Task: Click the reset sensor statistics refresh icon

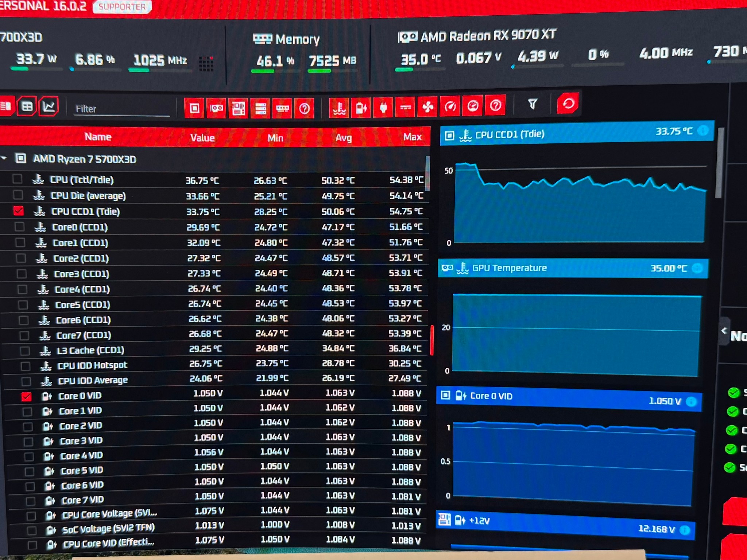Action: pos(568,104)
